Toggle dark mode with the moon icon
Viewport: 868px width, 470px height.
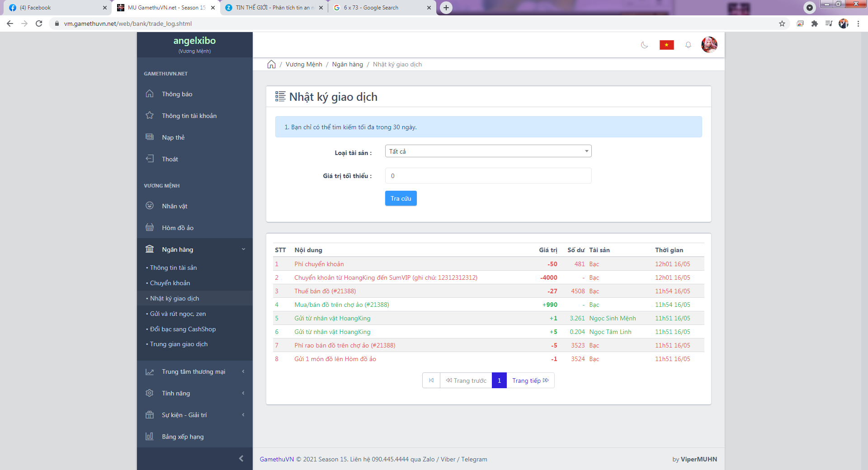coord(645,45)
